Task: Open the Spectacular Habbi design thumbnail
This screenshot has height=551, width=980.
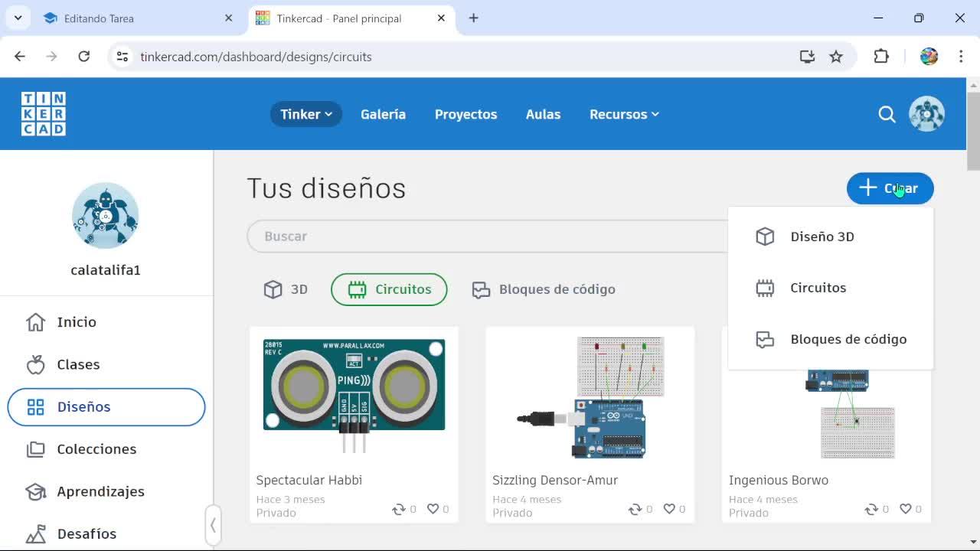Action: coord(354,396)
